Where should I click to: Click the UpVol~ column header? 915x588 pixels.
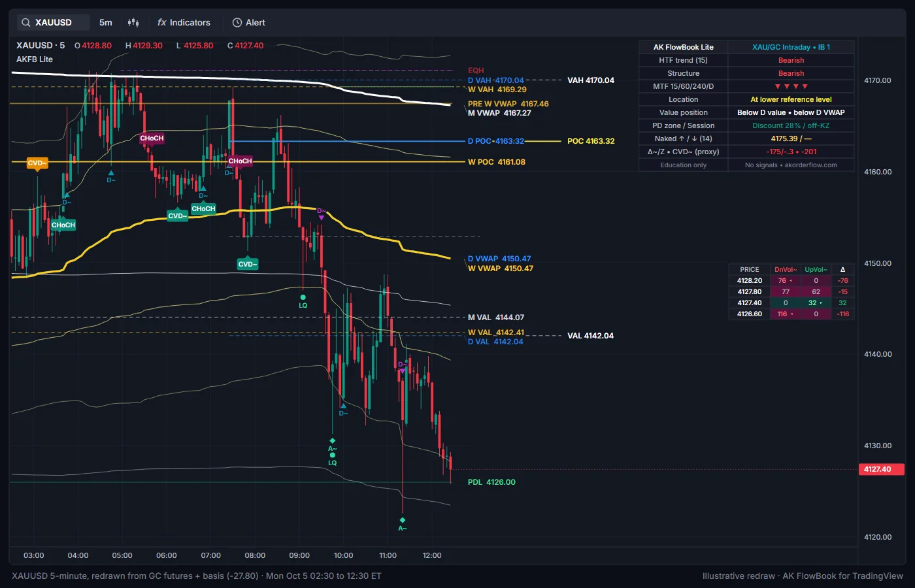point(816,270)
